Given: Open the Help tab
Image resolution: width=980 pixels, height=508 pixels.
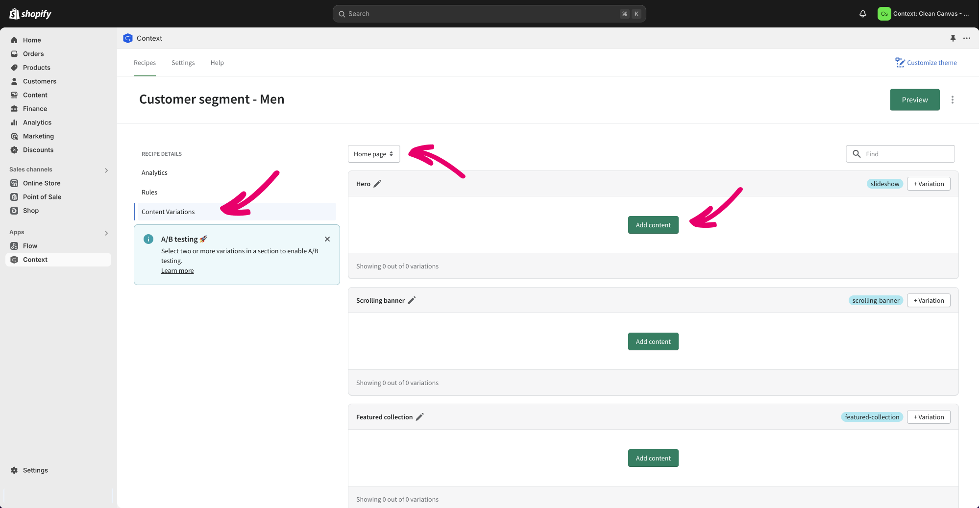Looking at the screenshot, I should tap(217, 63).
